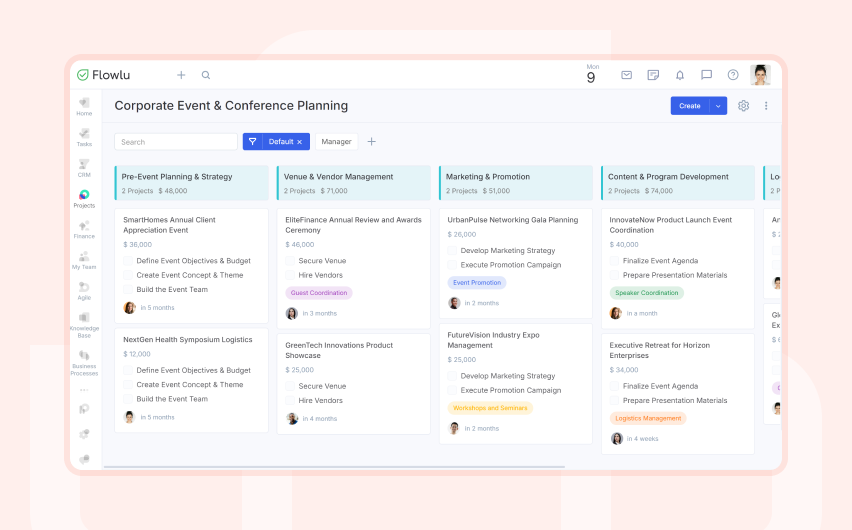852x530 pixels.
Task: Check EliteFinance Secure Venue task
Action: coord(290,261)
